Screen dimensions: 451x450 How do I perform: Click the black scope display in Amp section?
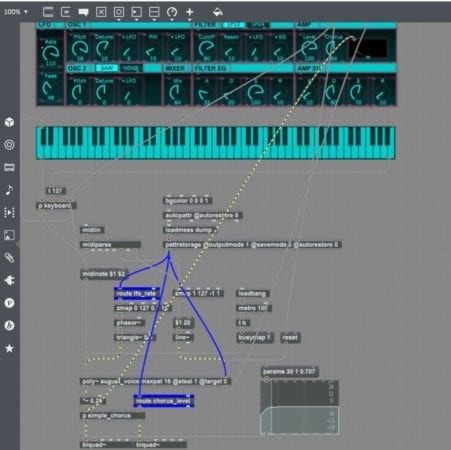pos(368,49)
